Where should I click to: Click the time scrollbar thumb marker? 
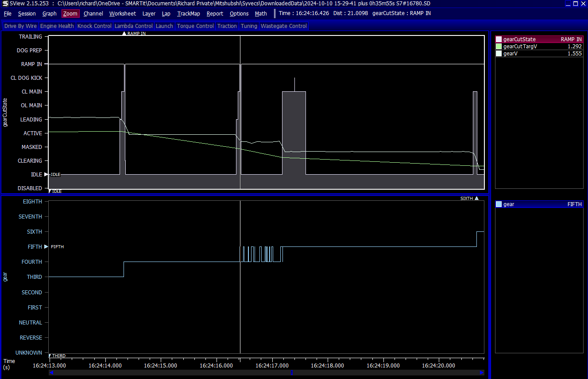click(292, 373)
